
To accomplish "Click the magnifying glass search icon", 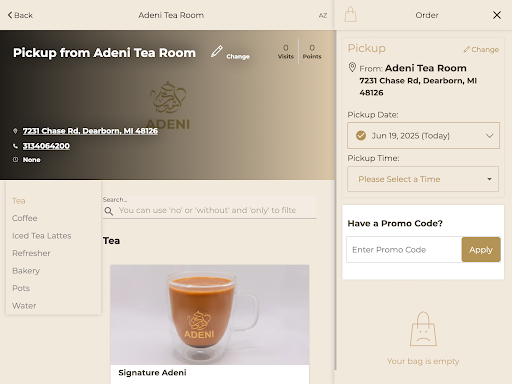I will point(109,211).
